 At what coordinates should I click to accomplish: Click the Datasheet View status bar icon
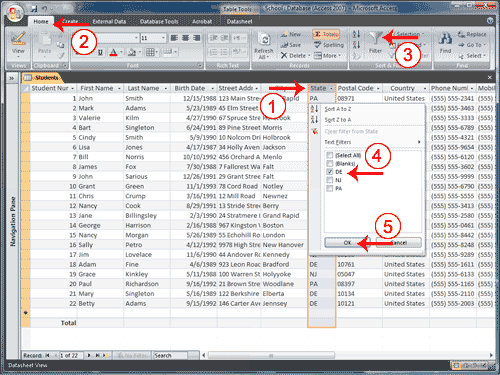[456, 366]
